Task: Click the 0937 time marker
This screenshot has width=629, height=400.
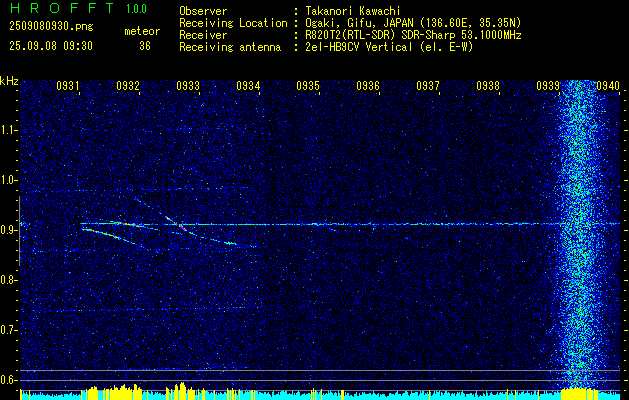Action: coord(428,85)
